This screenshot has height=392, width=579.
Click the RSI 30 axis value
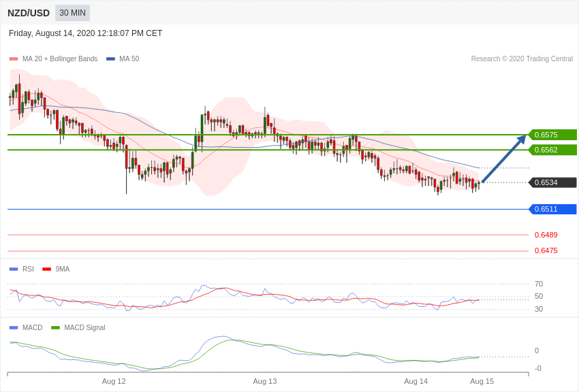(539, 310)
